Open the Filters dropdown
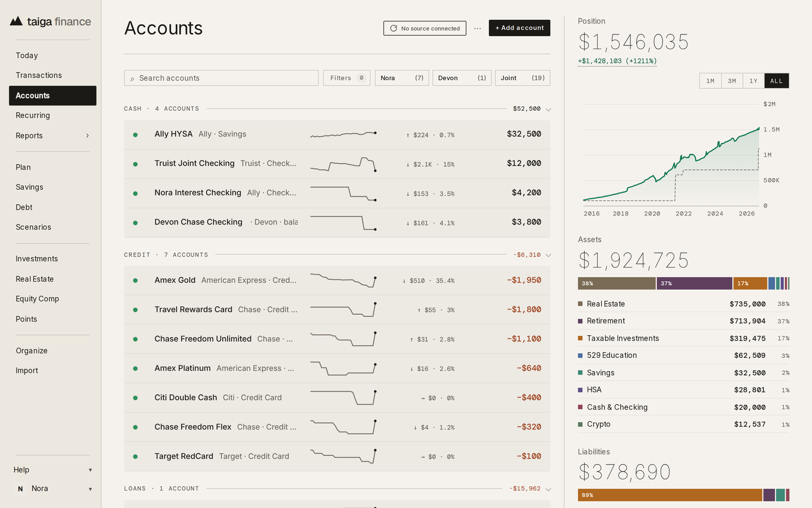The height and width of the screenshot is (508, 812). 347,78
